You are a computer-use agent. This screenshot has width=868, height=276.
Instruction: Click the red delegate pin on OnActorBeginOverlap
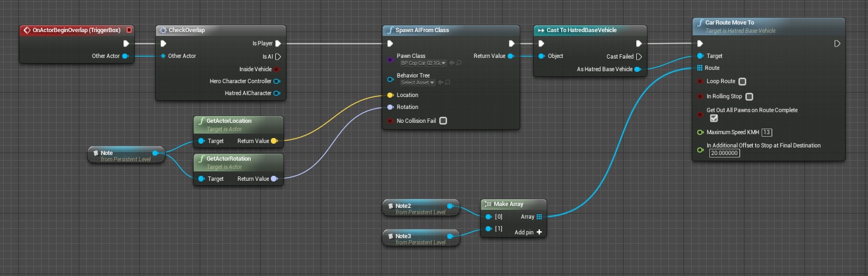point(129,30)
